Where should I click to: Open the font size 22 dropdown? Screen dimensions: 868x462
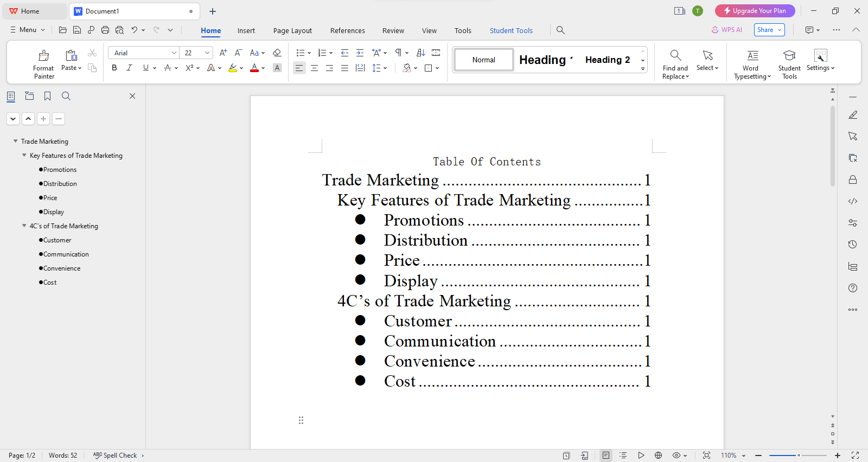point(207,53)
